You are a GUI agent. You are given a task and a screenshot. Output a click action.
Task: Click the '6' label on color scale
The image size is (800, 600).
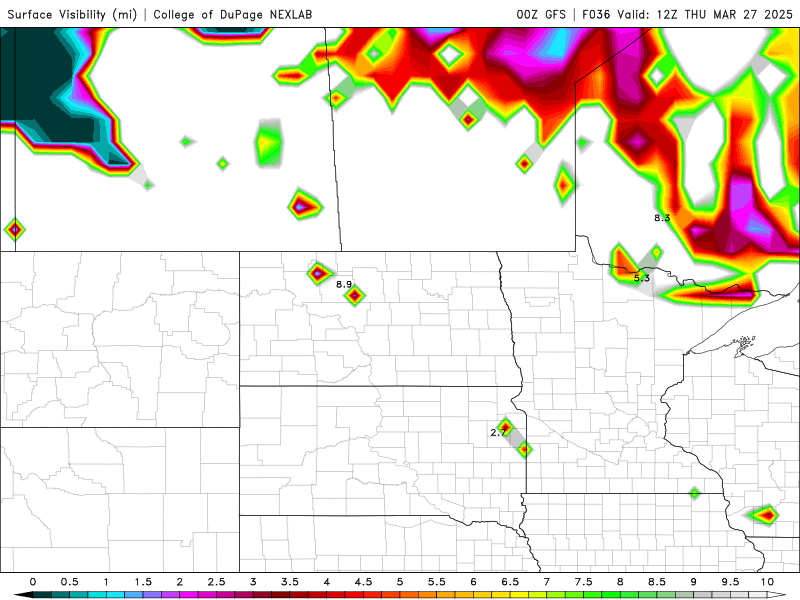pos(473,582)
